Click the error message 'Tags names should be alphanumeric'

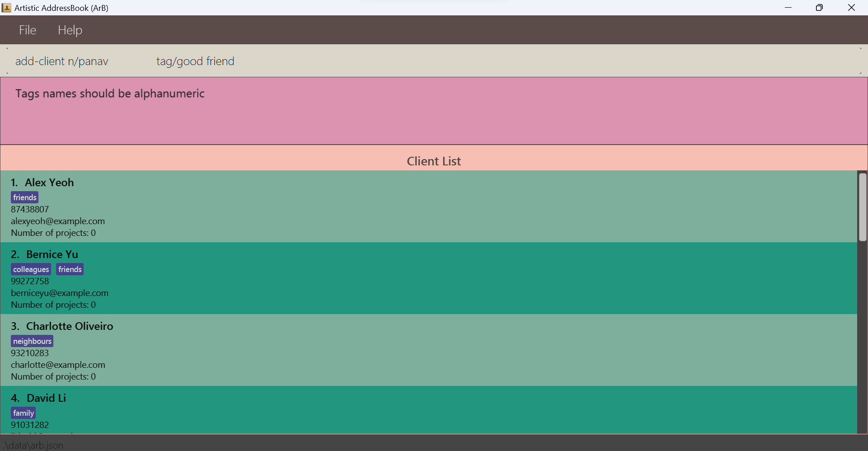(x=110, y=94)
